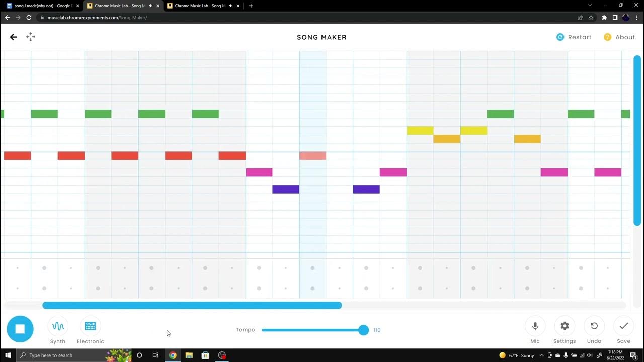This screenshot has width=644, height=362.
Task: Bookmark this page with the star icon
Action: pyautogui.click(x=591, y=17)
